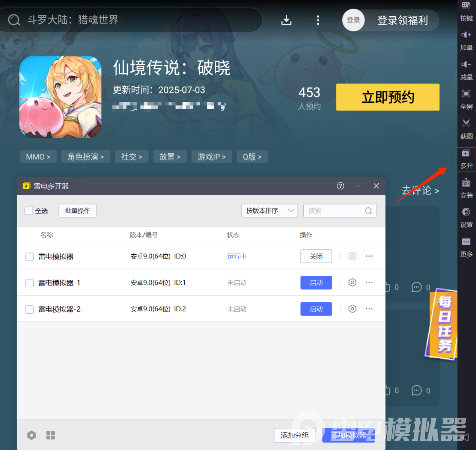Click disabled settings gear for running 雷电模拟器
476x450 pixels.
pos(352,256)
